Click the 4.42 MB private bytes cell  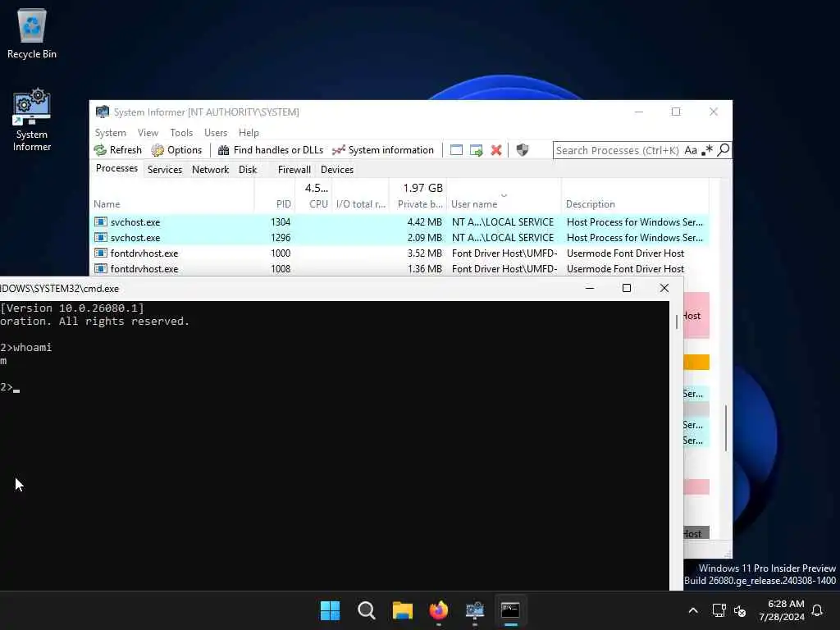[x=424, y=221]
